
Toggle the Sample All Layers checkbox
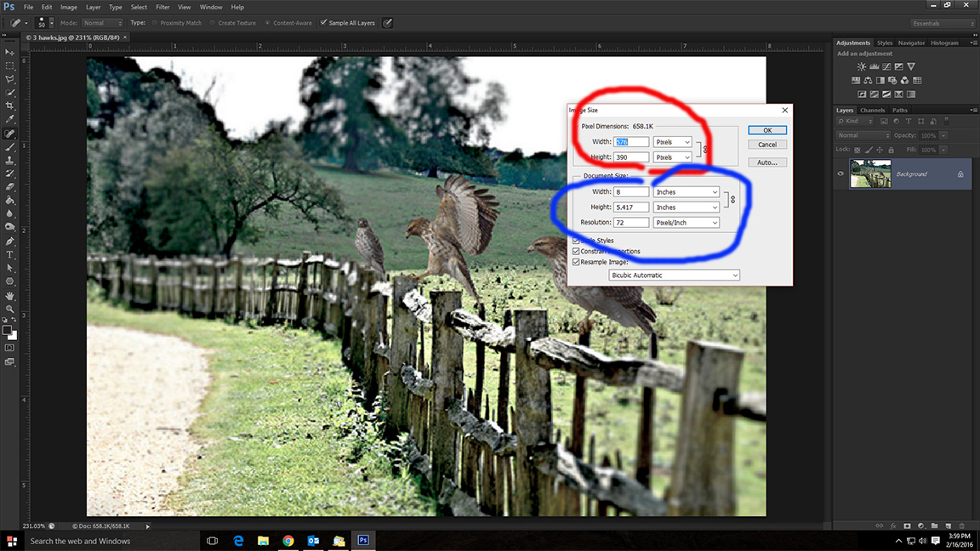coord(323,23)
